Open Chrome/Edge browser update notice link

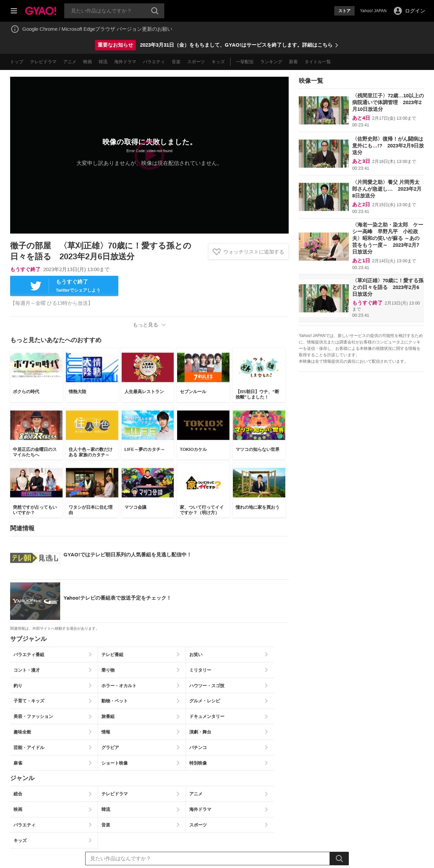[x=97, y=29]
